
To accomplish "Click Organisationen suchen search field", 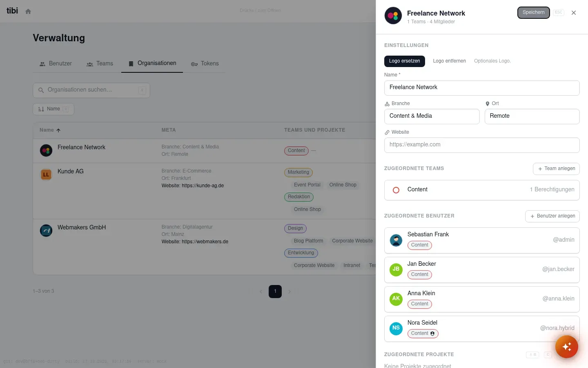I will click(91, 90).
